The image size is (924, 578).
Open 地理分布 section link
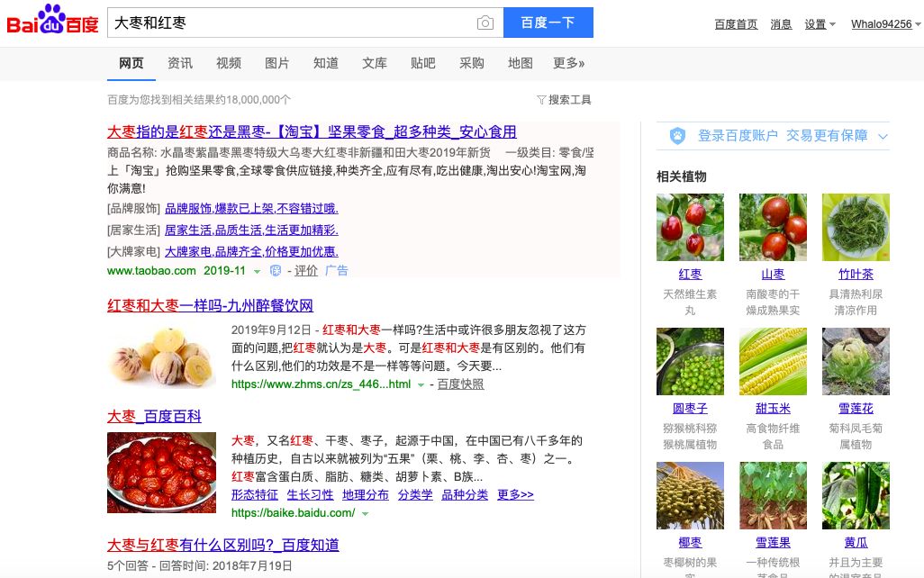click(x=366, y=495)
